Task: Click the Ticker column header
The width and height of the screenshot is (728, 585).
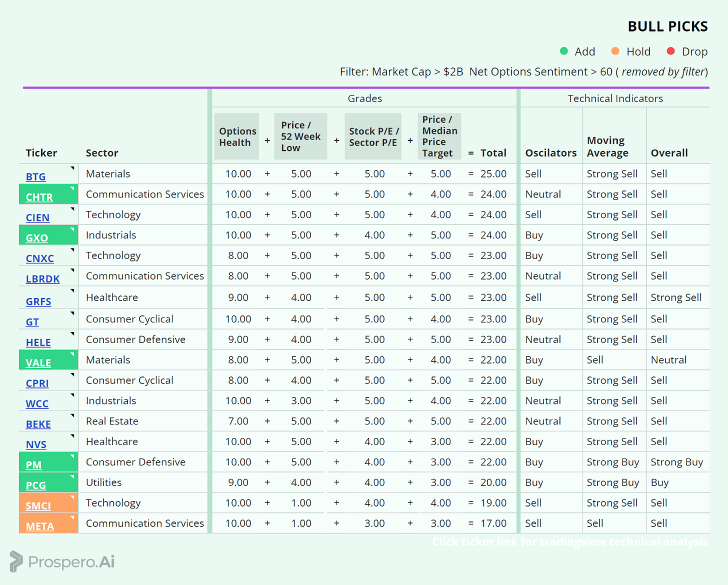Action: click(41, 153)
